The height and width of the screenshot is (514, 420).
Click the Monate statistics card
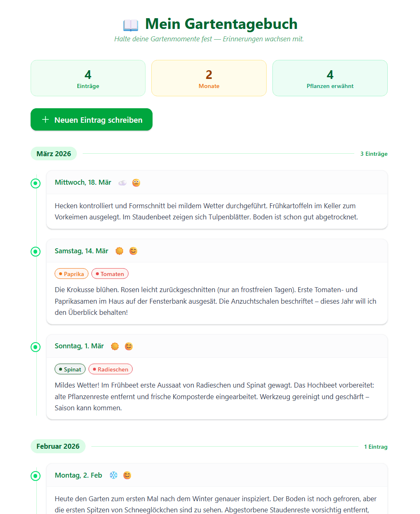pos(209,78)
